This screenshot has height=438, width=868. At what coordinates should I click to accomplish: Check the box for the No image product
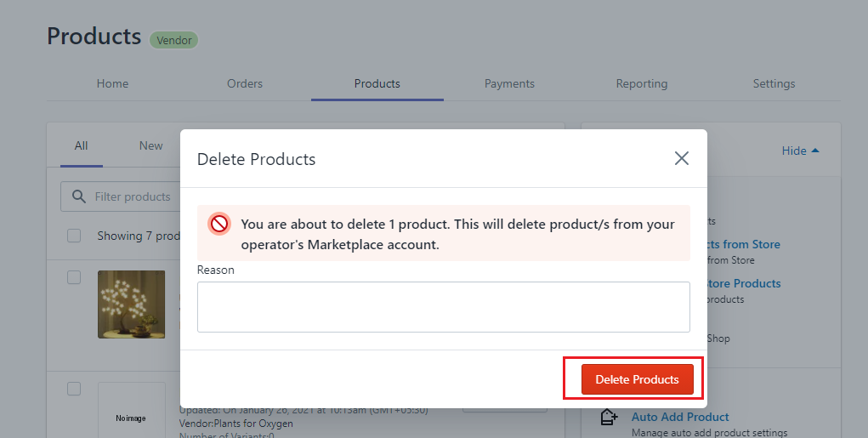pyautogui.click(x=74, y=389)
